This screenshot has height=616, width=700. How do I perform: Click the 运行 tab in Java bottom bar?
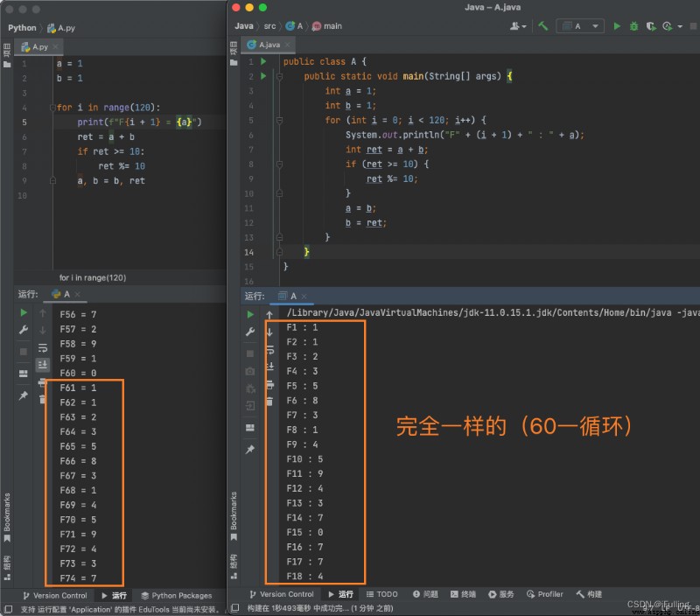pyautogui.click(x=341, y=594)
